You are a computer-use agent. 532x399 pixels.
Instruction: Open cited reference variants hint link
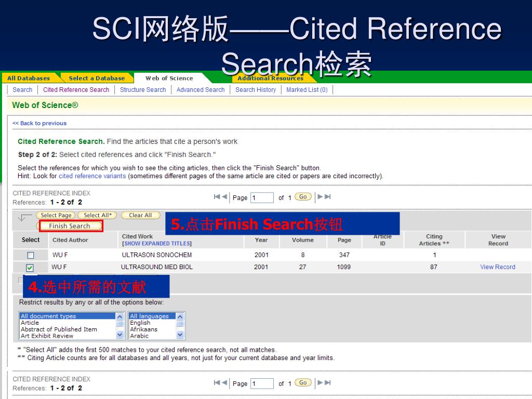click(92, 176)
